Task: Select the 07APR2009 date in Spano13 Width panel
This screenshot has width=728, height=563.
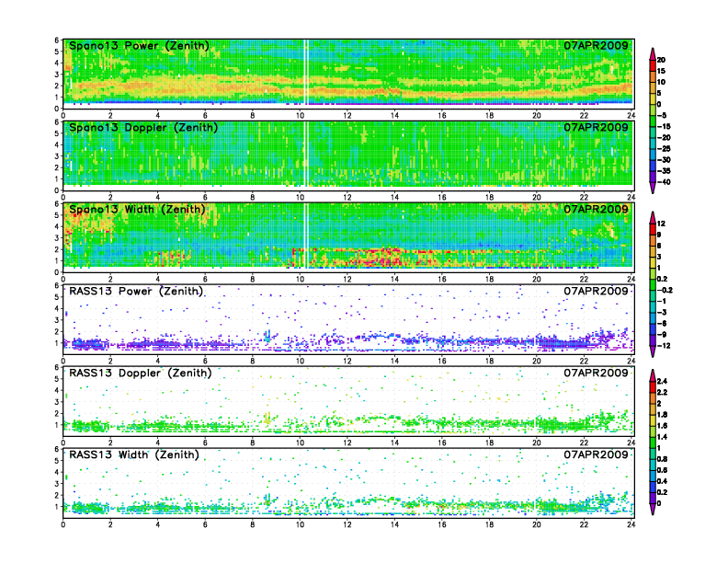Action: click(596, 209)
